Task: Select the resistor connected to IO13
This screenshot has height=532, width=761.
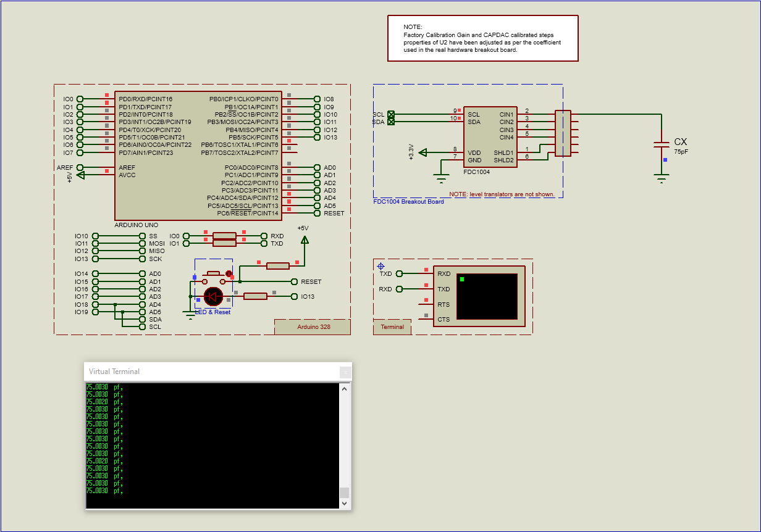Action: (x=256, y=296)
